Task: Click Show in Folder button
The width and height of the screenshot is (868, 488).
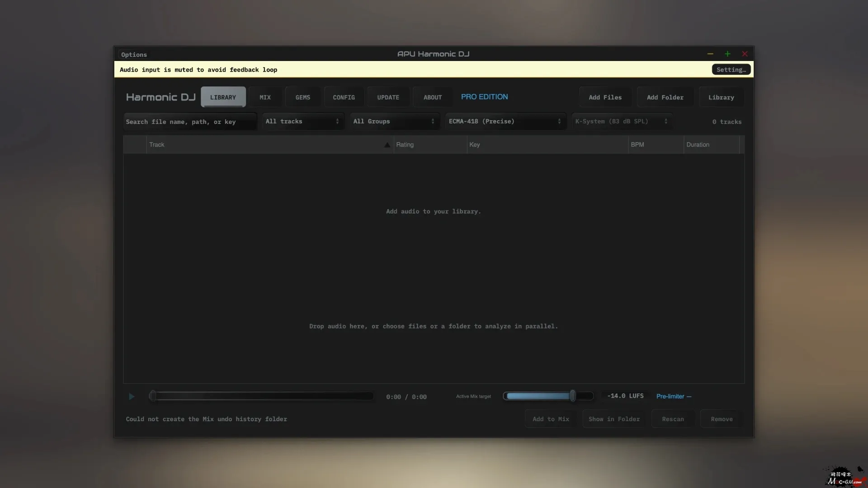Action: pos(614,419)
